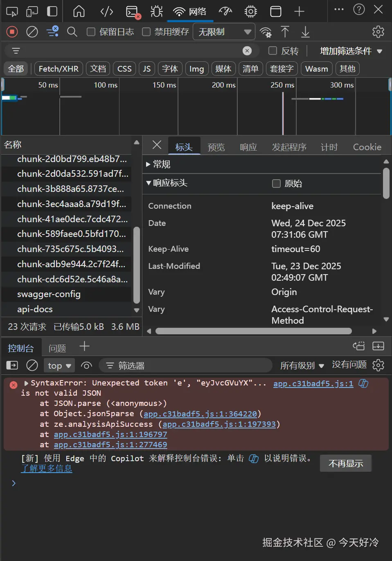Viewport: 392px width, 561px height.
Task: Toggle the dock side panel icon
Action: pyautogui.click(x=52, y=11)
